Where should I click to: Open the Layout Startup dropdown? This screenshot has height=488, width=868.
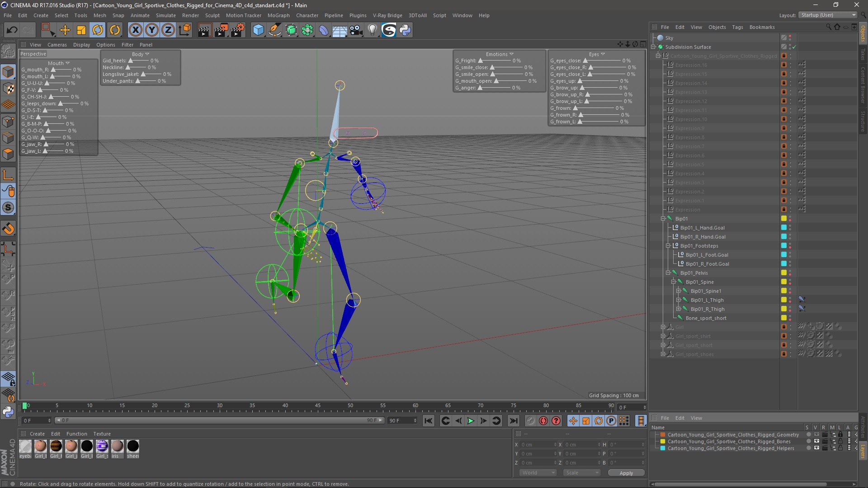(828, 15)
